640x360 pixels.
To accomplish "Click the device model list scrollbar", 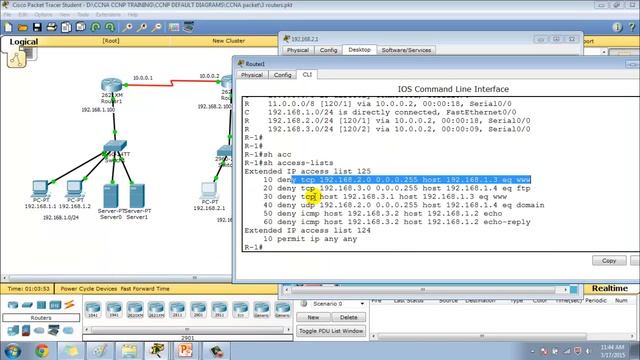I will (x=187, y=329).
